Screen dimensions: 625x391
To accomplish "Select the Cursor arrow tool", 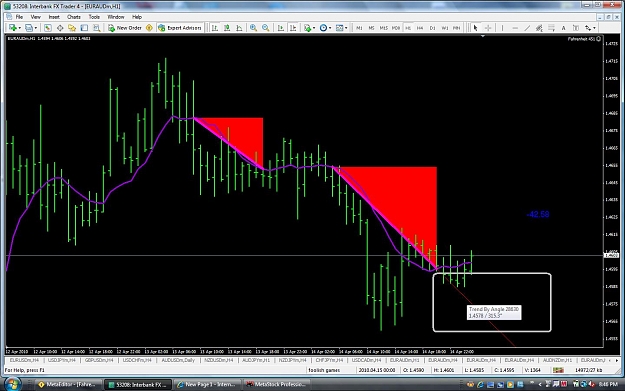I will click(x=475, y=28).
